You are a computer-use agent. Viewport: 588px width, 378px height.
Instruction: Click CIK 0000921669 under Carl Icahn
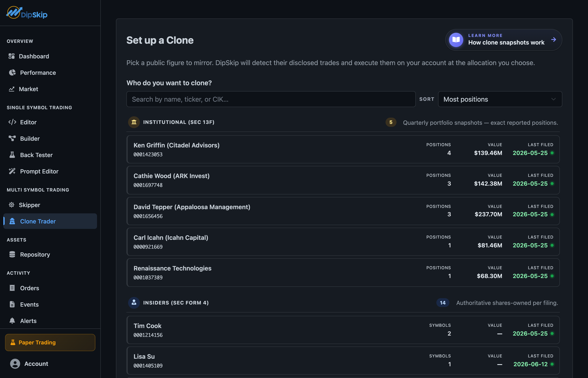click(148, 247)
